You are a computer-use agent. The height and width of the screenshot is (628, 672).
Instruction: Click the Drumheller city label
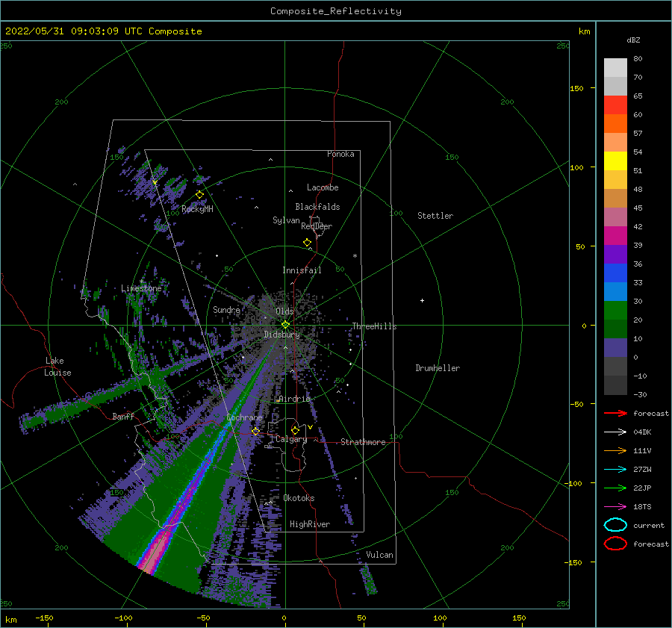click(x=438, y=368)
